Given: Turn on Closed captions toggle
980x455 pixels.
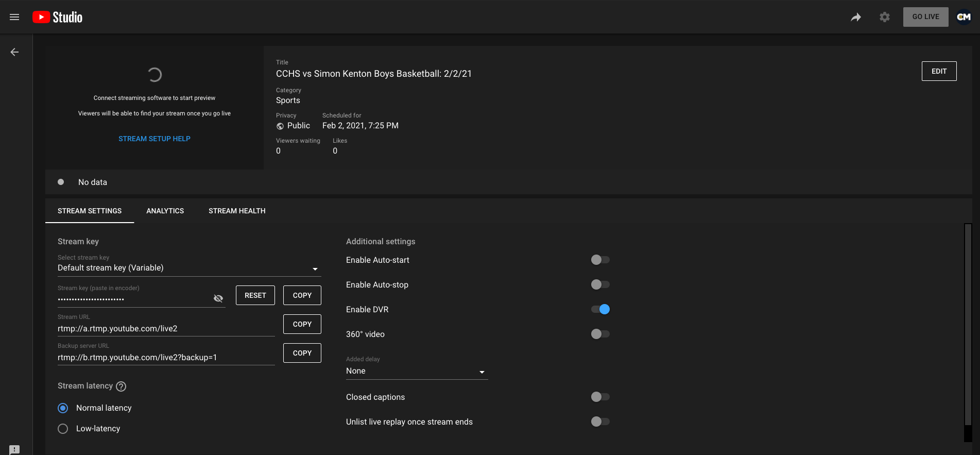Looking at the screenshot, I should [x=600, y=397].
